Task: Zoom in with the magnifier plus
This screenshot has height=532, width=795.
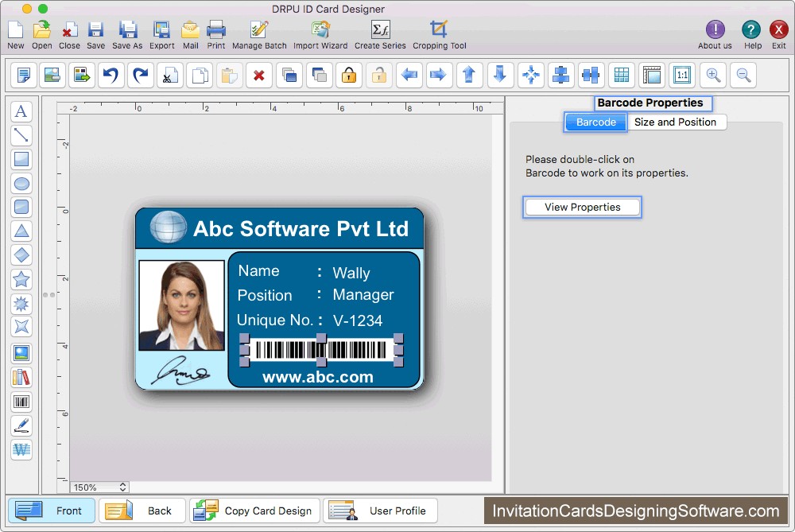Action: pyautogui.click(x=713, y=76)
